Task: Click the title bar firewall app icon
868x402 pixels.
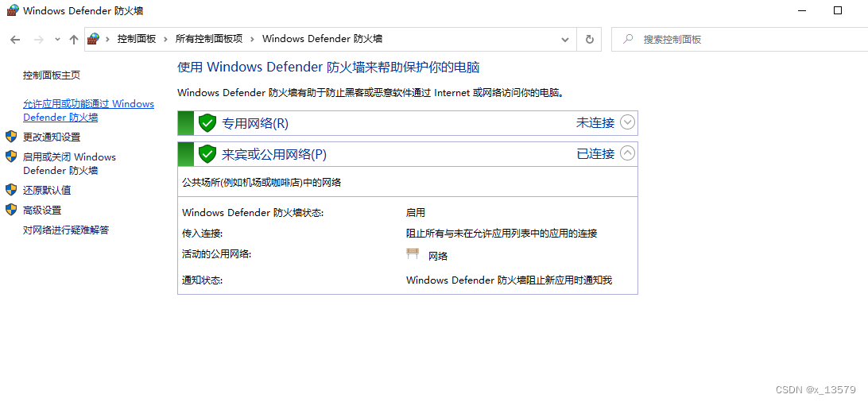Action: click(13, 10)
